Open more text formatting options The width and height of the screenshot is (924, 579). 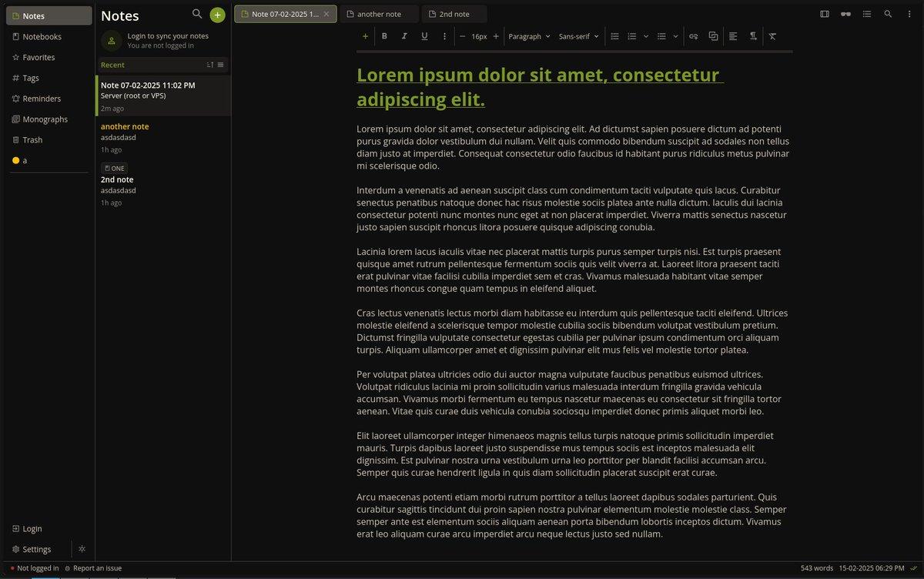(x=444, y=36)
